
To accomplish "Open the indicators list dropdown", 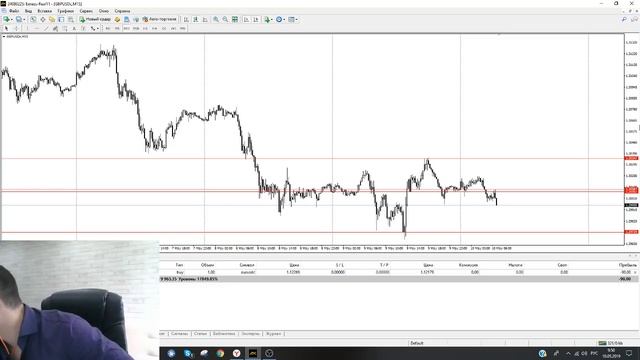I will (x=268, y=19).
